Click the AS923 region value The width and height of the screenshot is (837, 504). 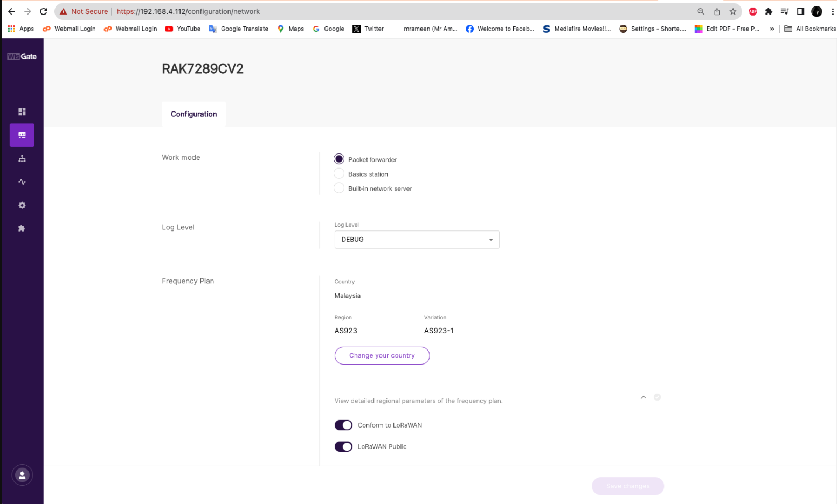tap(346, 331)
